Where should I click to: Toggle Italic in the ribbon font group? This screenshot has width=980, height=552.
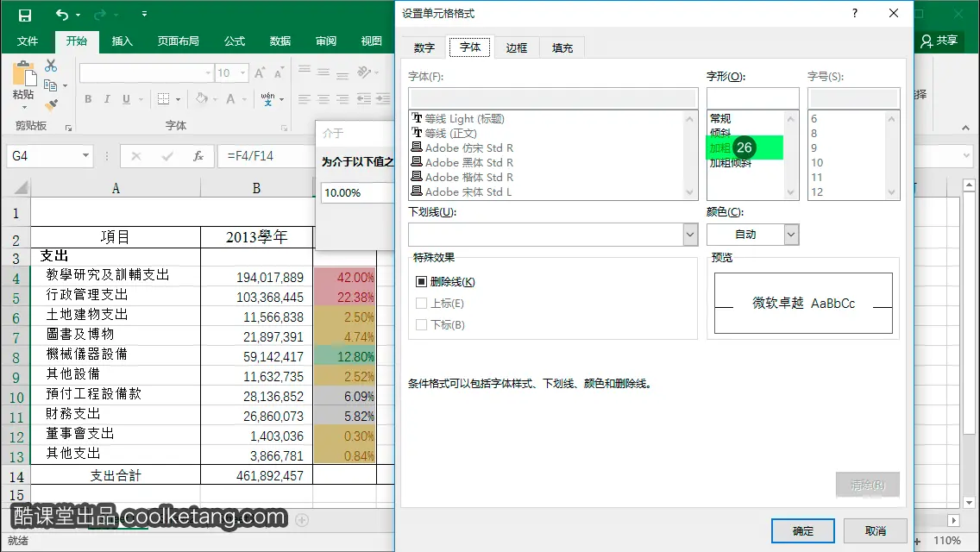click(x=107, y=99)
